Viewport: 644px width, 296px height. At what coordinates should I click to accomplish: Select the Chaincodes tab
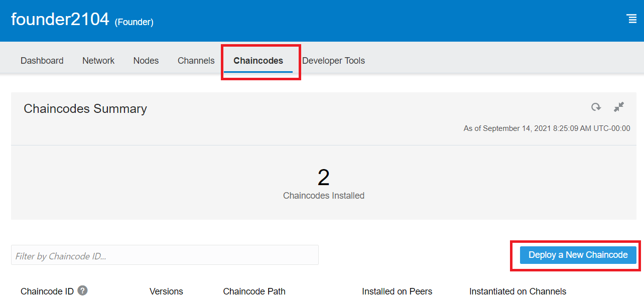259,60
